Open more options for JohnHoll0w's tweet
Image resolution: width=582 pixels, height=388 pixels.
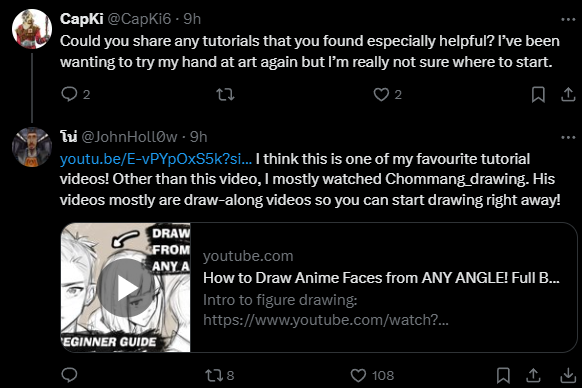[568, 137]
